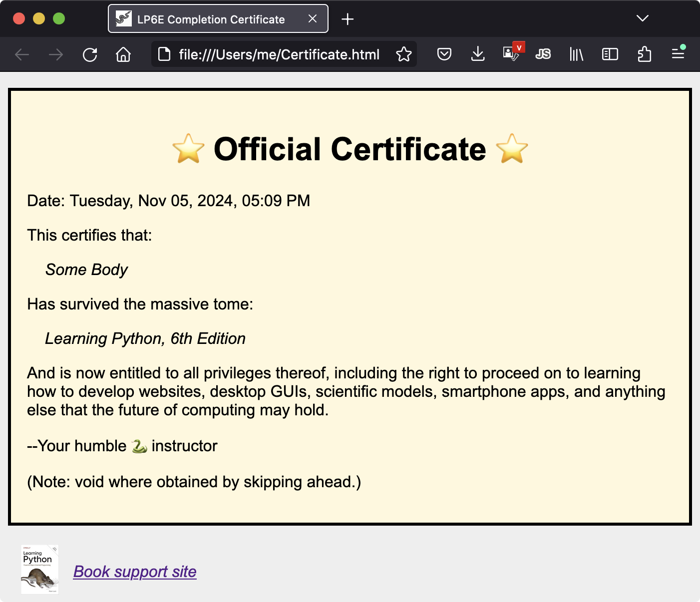700x602 pixels.
Task: Close the LP6E Completion Certificate tab
Action: tap(313, 19)
